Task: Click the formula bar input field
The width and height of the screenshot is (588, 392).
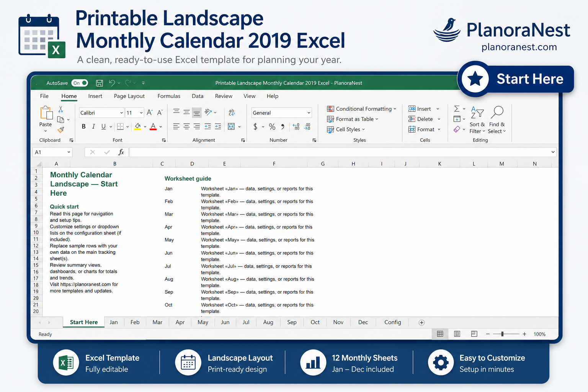Action: tap(340, 152)
